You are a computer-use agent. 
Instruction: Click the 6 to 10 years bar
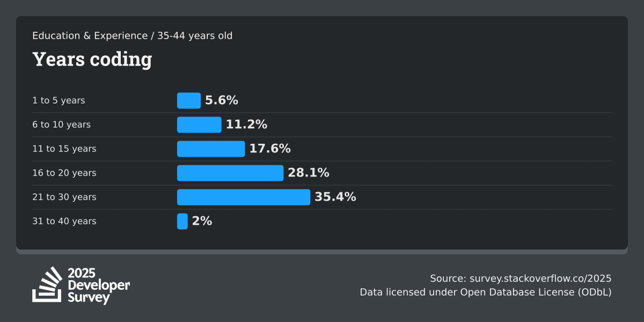[x=199, y=125]
